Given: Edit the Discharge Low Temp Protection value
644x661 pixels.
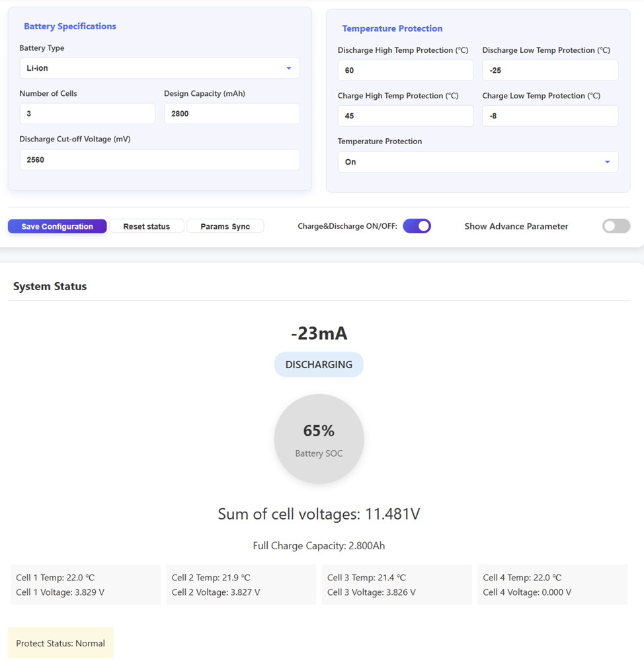Looking at the screenshot, I should point(549,70).
